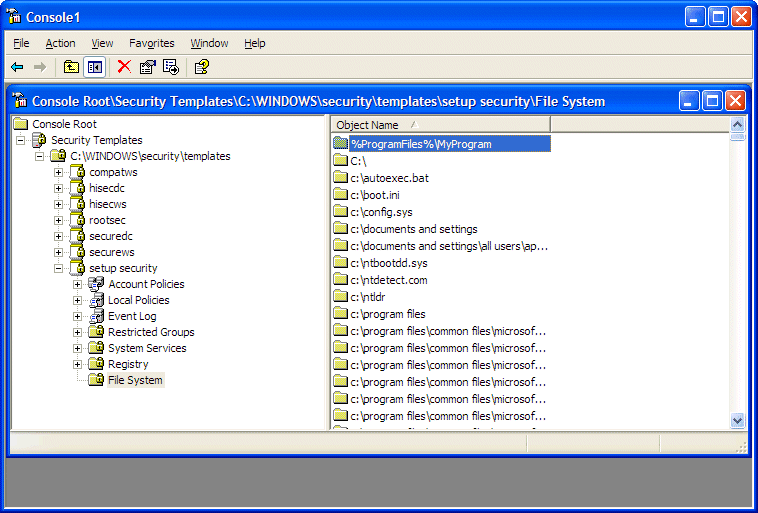Expand the Registry node
The image size is (758, 513).
tap(77, 364)
